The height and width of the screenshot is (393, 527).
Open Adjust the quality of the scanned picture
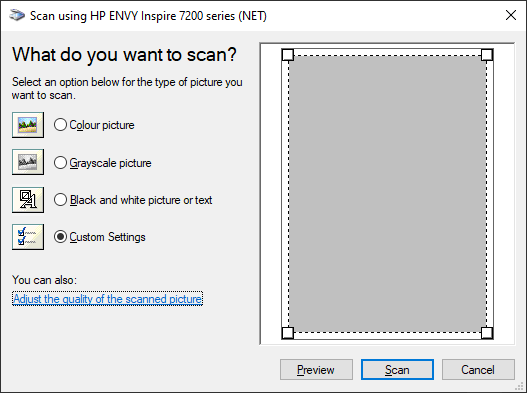click(x=108, y=299)
